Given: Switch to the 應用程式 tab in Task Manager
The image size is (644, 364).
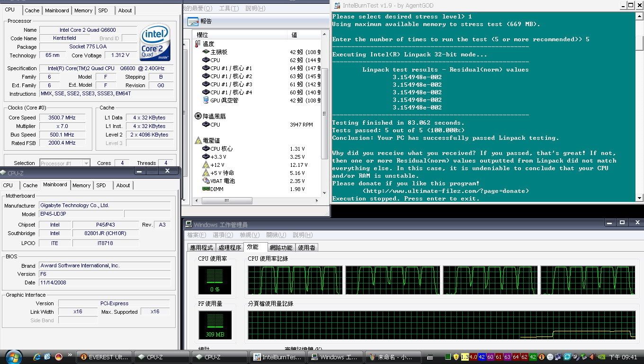Looking at the screenshot, I should click(x=202, y=247).
